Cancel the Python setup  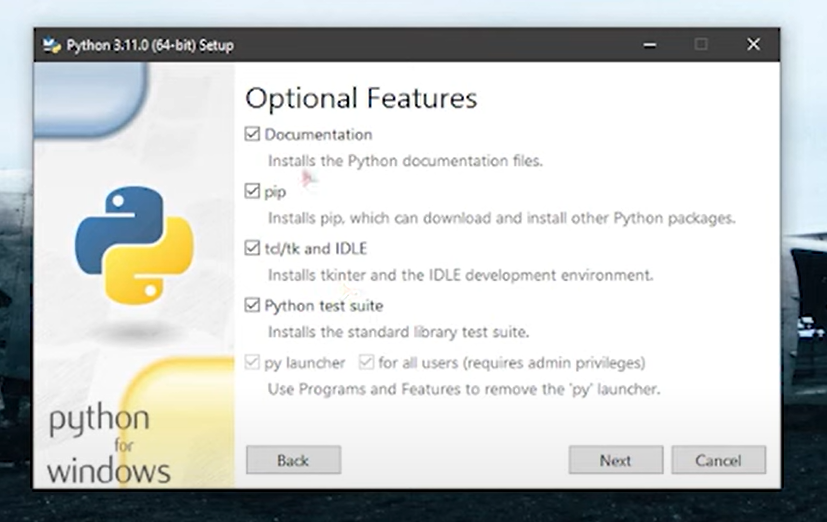click(718, 460)
